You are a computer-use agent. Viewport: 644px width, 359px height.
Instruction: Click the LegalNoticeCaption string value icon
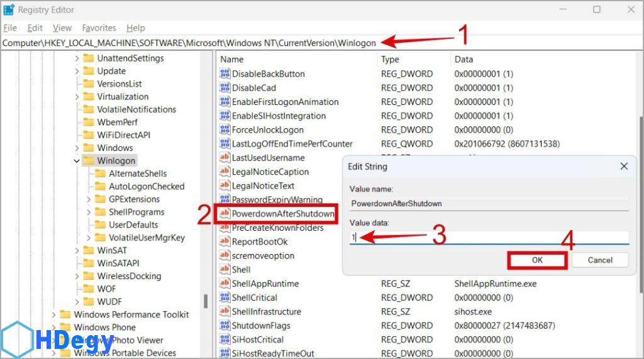pos(225,172)
